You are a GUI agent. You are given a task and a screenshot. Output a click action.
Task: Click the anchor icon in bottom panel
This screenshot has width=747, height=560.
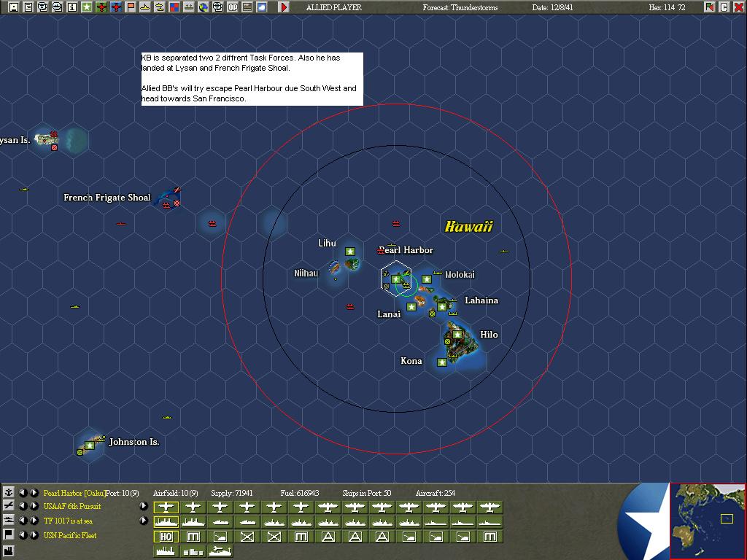pyautogui.click(x=8, y=492)
